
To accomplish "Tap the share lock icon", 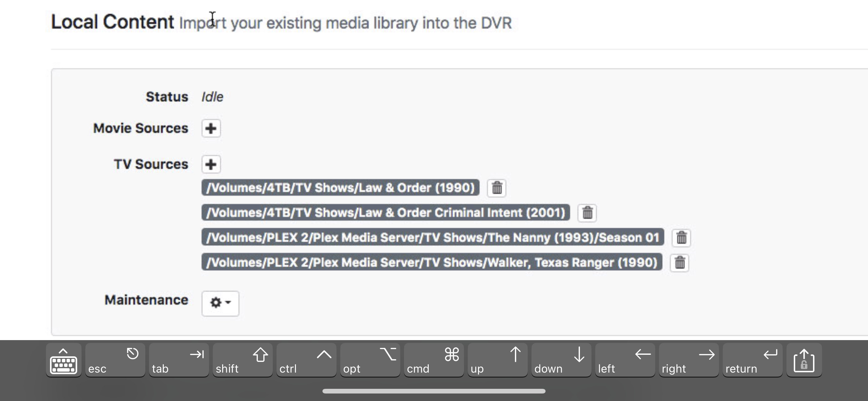I will 804,361.
